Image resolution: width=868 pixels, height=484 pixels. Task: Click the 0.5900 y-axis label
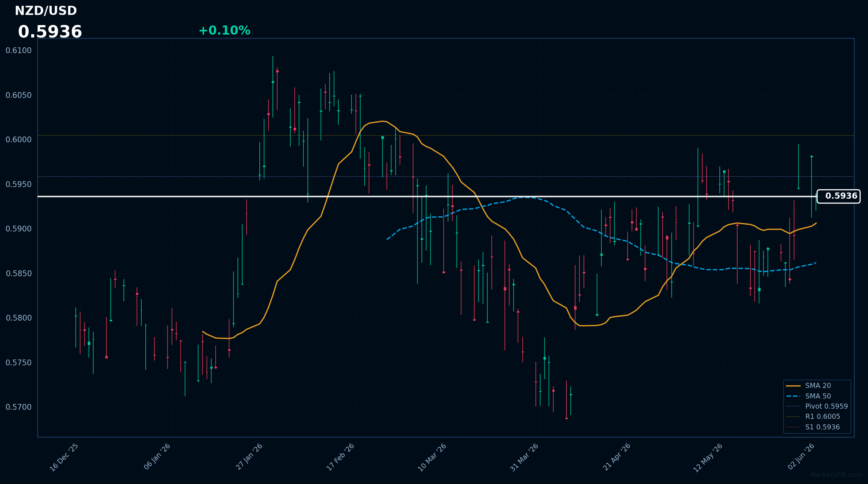(x=19, y=229)
